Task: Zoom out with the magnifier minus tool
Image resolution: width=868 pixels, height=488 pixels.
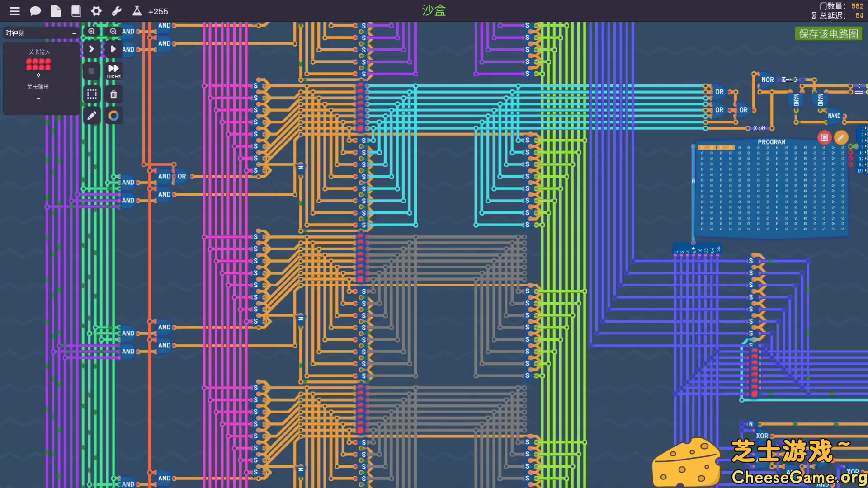Action: pos(113,31)
